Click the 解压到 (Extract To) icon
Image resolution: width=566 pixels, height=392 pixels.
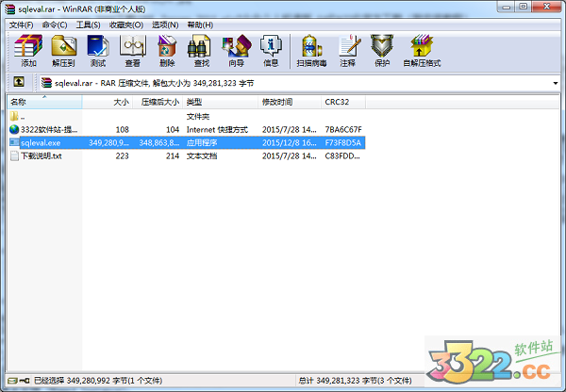[x=63, y=51]
